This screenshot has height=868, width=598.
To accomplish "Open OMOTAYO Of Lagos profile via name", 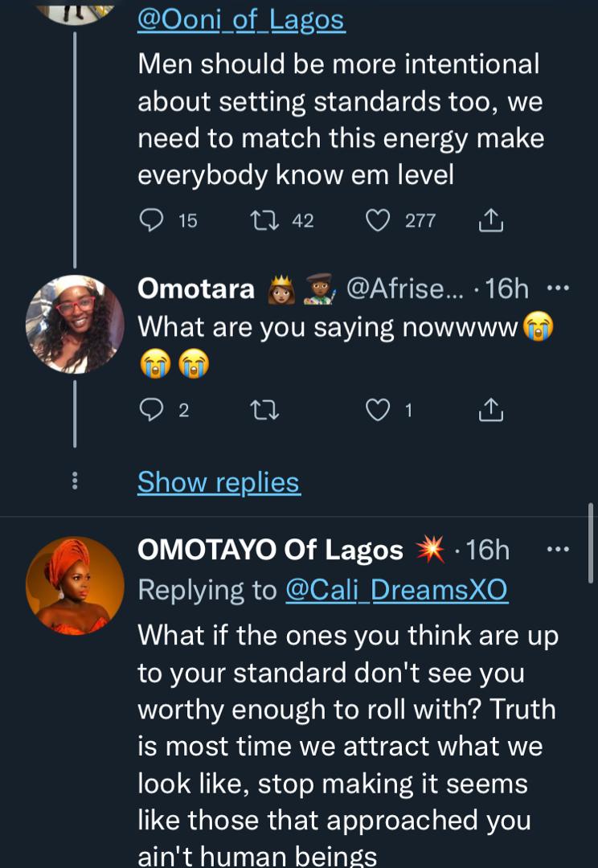I will click(x=270, y=550).
